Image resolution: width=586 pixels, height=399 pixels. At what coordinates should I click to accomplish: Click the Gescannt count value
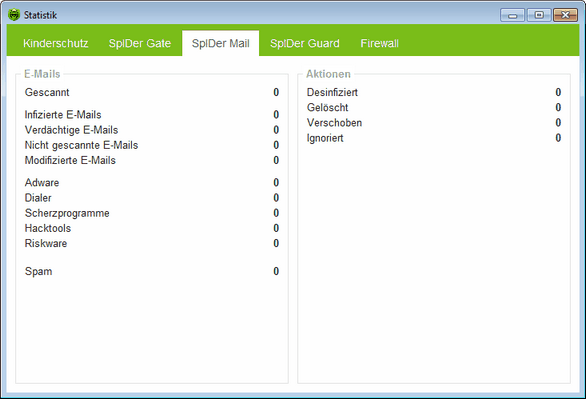pos(276,92)
